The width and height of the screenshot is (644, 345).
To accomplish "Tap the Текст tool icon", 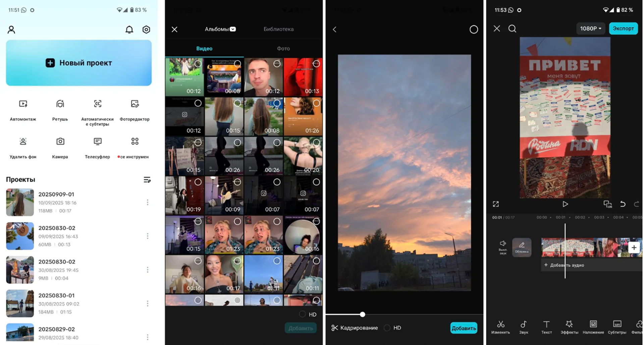I will coord(546,327).
